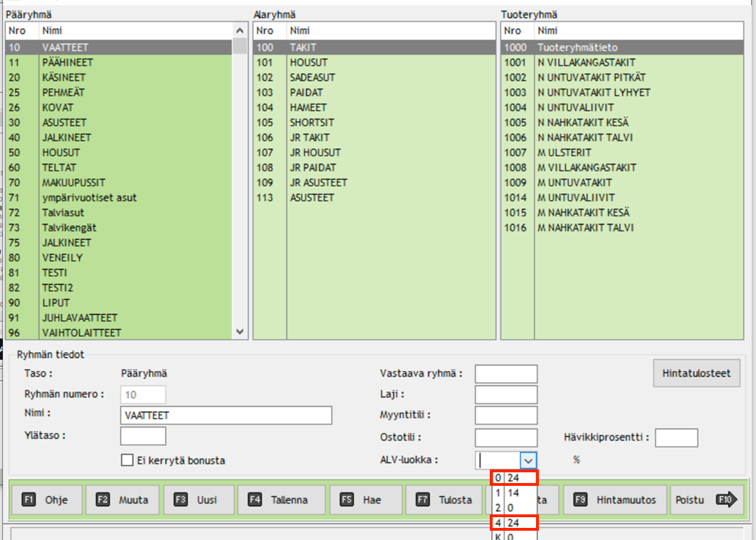This screenshot has width=756, height=540.
Task: Choose ALV option 1 with 14 percent
Action: 514,493
